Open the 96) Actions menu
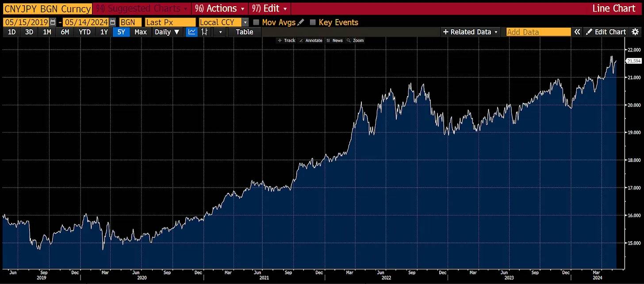This screenshot has height=284, width=644. [219, 8]
